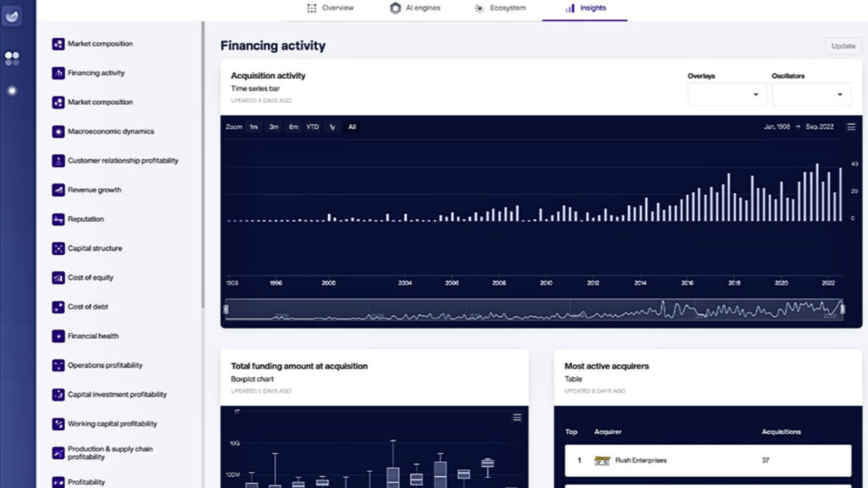
Task: Open the Acquisition activity chart hamburger menu
Action: tap(851, 127)
